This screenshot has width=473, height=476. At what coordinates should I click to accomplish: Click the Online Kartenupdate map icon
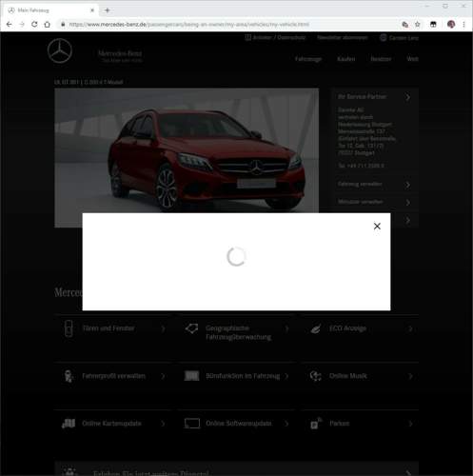tap(69, 424)
